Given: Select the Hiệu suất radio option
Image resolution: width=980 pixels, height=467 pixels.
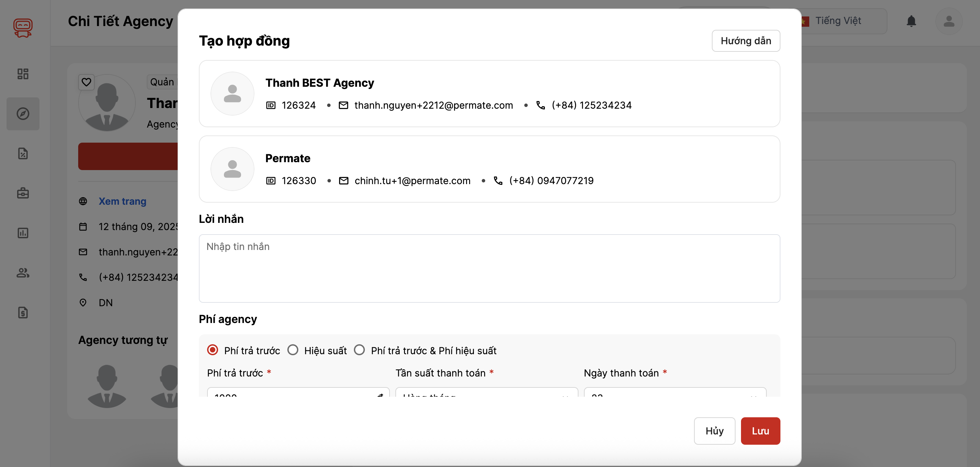Looking at the screenshot, I should coord(292,350).
